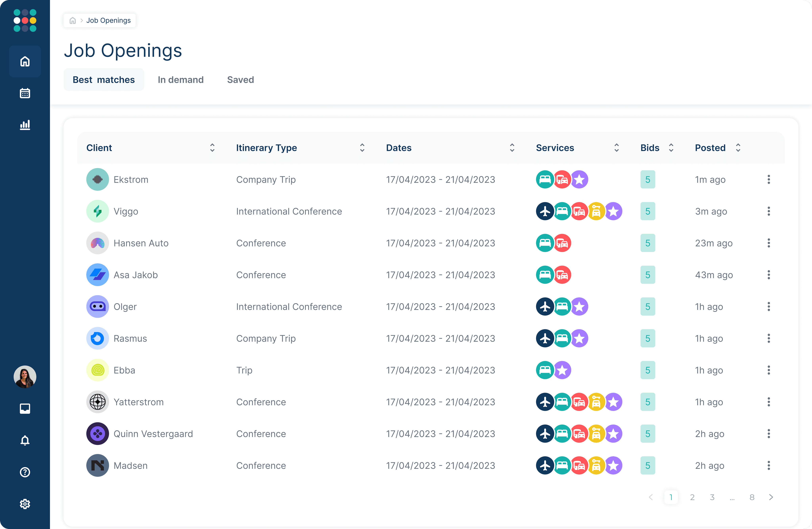Viewport: 812px width, 529px height.
Task: Open the calendar icon in sidebar
Action: tap(25, 93)
